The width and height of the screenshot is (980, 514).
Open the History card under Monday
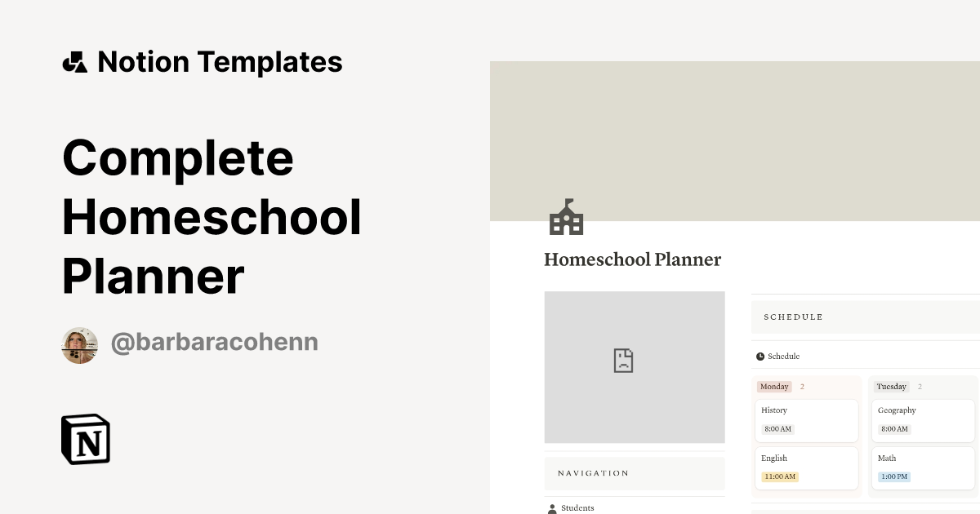tap(806, 420)
